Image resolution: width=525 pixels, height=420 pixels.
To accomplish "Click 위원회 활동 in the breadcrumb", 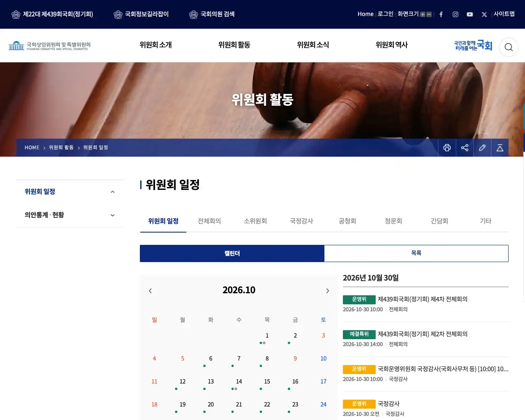I will tap(61, 148).
